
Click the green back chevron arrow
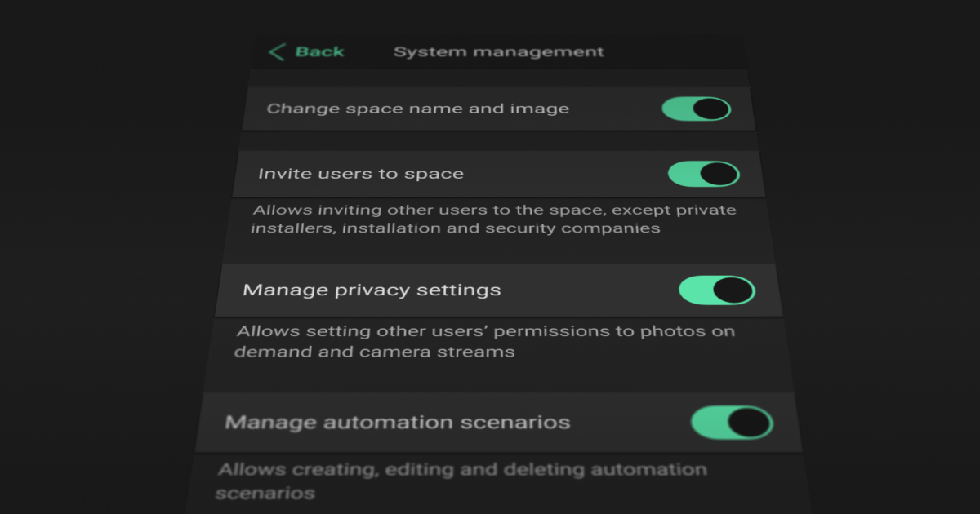277,52
